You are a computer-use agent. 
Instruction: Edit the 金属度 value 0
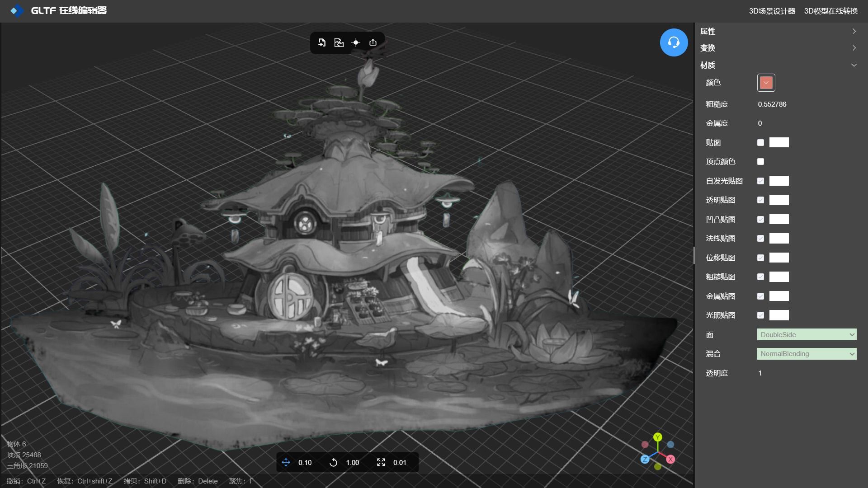tap(760, 123)
